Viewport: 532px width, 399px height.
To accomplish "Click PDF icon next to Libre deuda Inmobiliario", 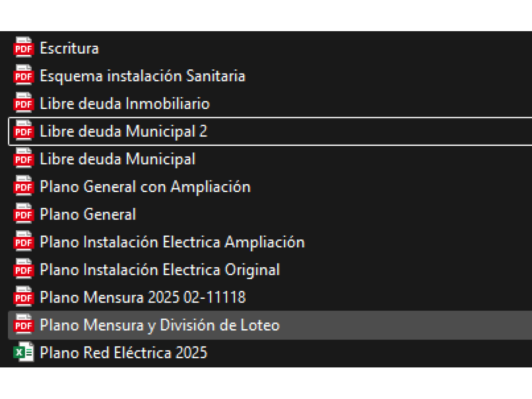I will click(x=23, y=103).
